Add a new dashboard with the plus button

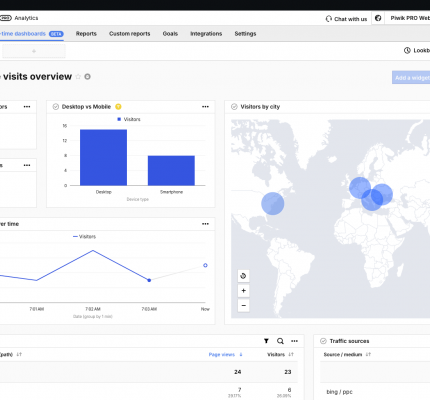click(x=34, y=51)
